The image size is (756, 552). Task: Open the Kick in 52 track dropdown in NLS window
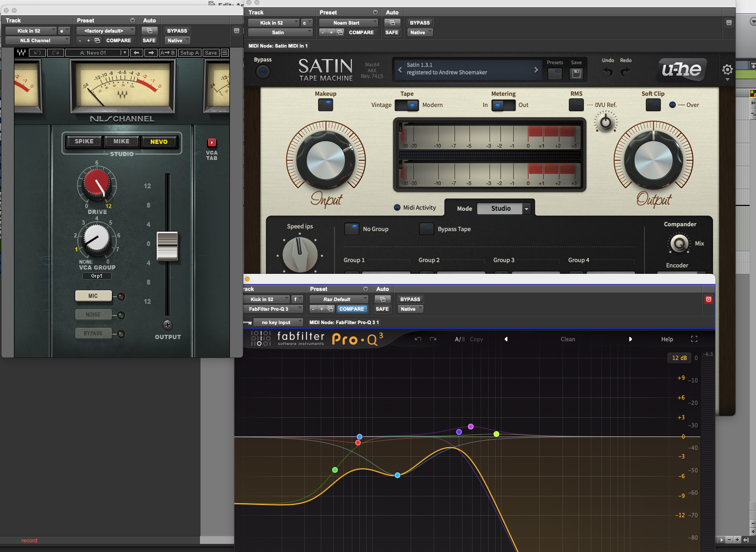30,31
